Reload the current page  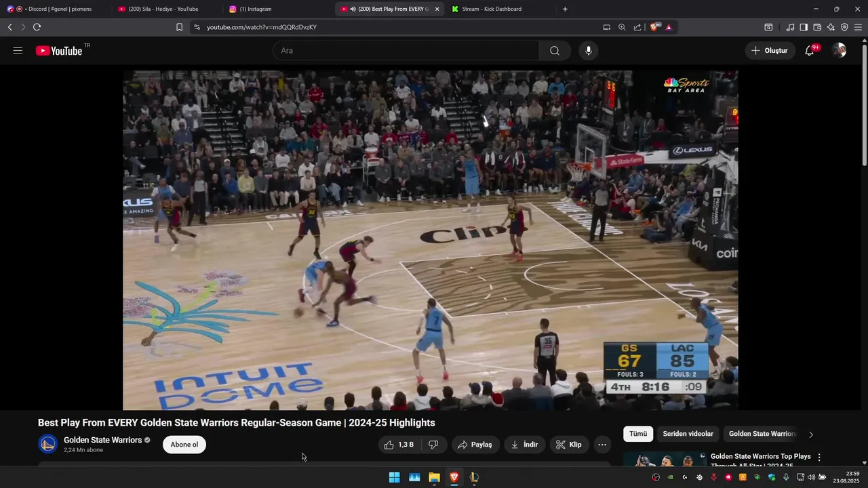(37, 27)
